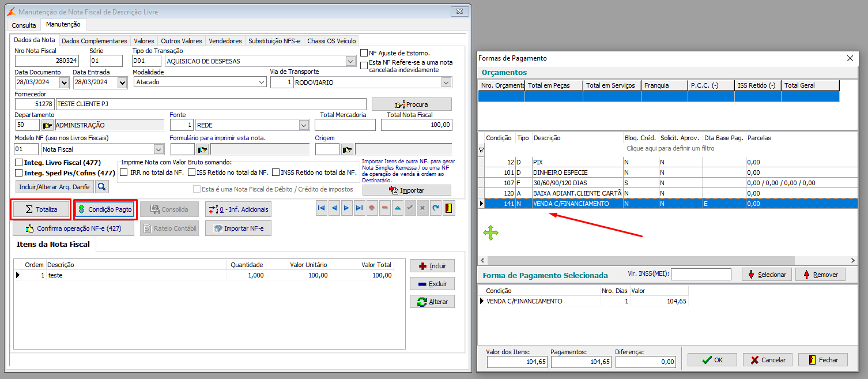Click Alterar item button with green arrows
The height and width of the screenshot is (379, 868).
432,302
